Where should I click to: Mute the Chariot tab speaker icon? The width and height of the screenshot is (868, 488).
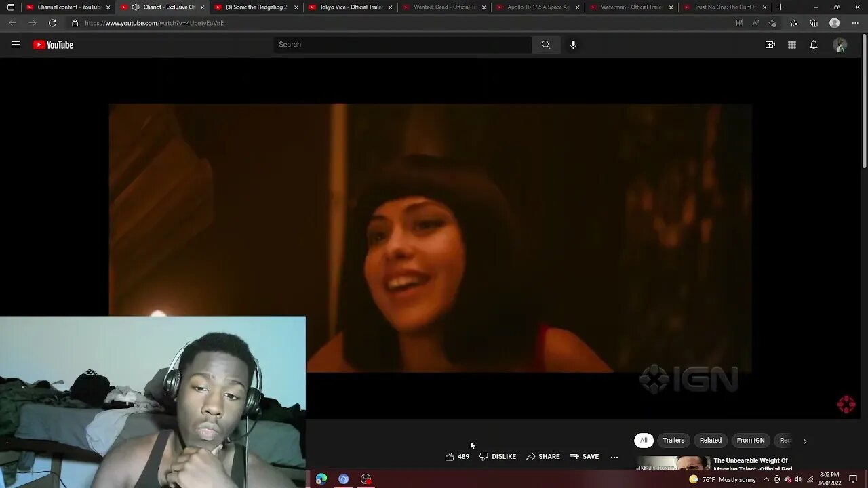(136, 7)
